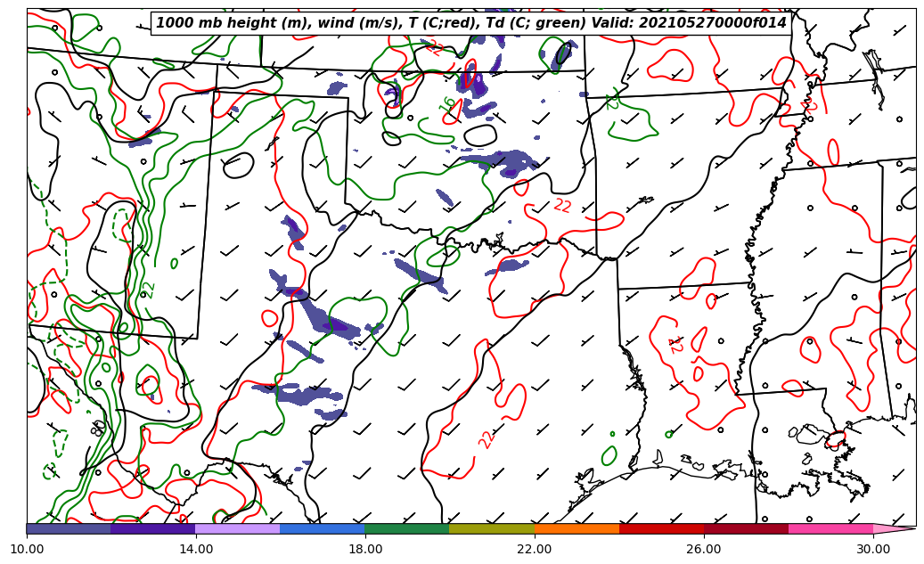
Task: Select the 30.00 colorbar tick label
Action: [873, 549]
